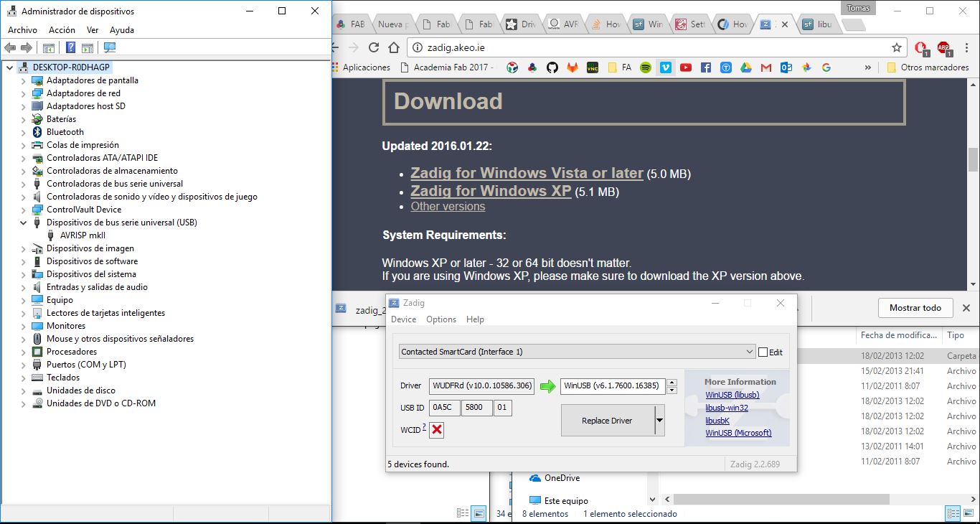Screen dimensions: 980x524
Task: Open the Outlook bookmark icon
Action: point(786,67)
